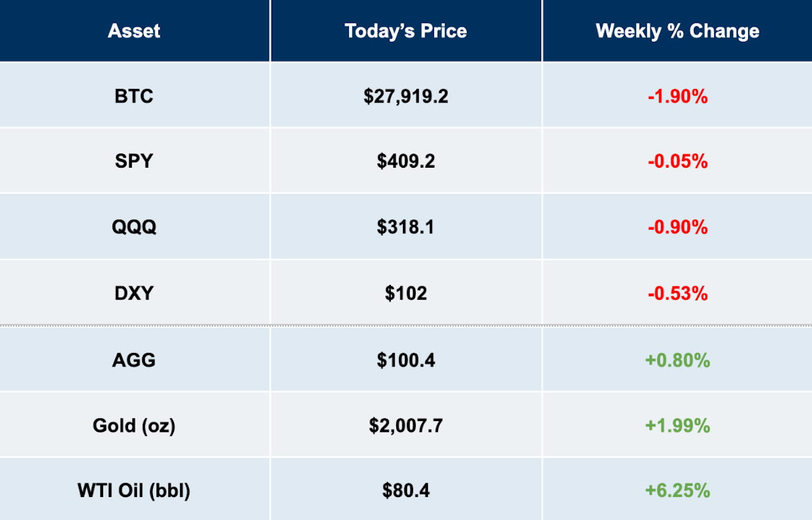Screen dimensions: 812x520
Task: Select the Today's Price column header
Action: pos(406,31)
